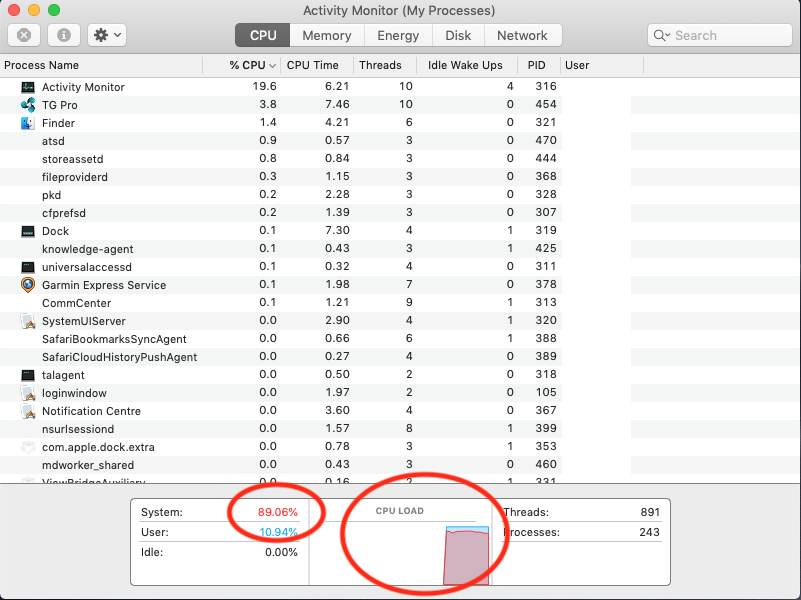
Task: Click the 19.6 CPU value for Activity Monitor
Action: tap(265, 86)
